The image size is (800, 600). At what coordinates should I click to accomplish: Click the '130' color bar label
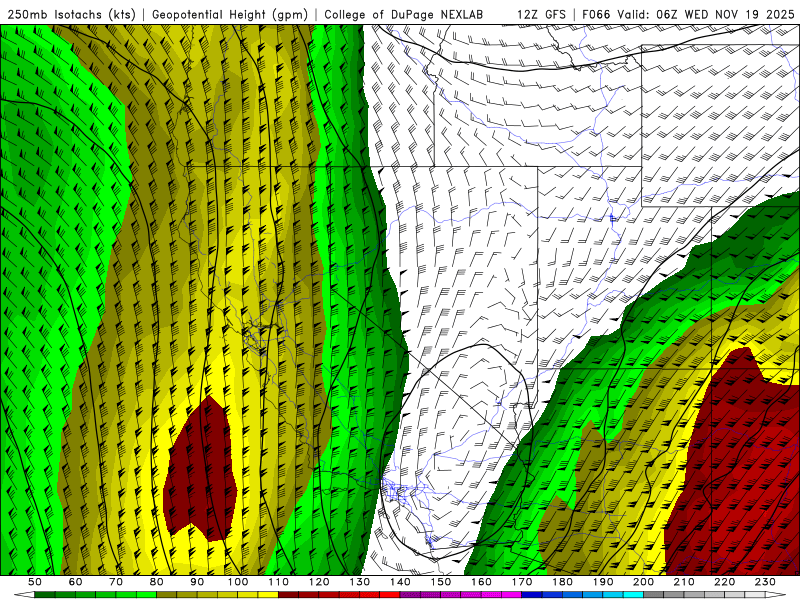point(359,582)
